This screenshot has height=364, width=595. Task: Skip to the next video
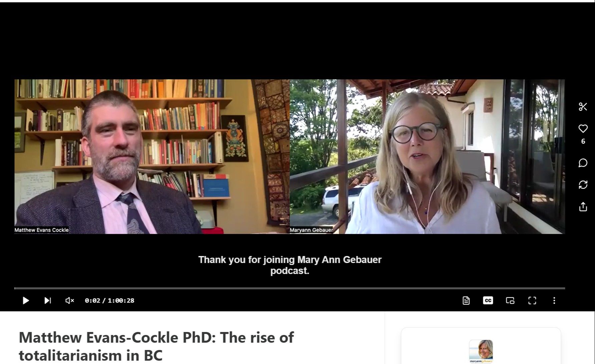[48, 300]
